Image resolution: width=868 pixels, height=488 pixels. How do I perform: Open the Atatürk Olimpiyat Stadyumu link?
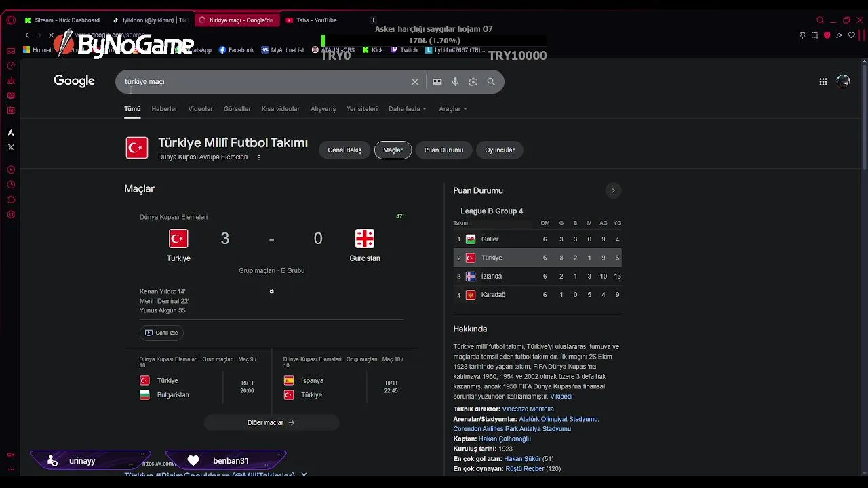[559, 419]
